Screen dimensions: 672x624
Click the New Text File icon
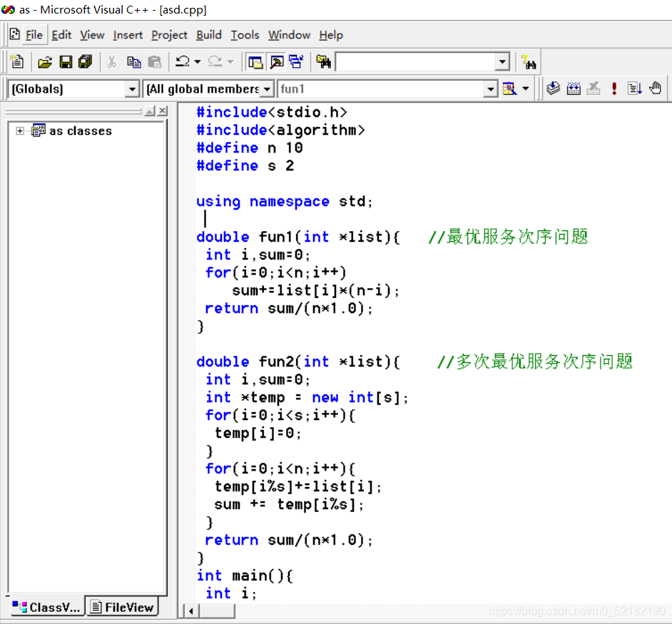[x=16, y=62]
